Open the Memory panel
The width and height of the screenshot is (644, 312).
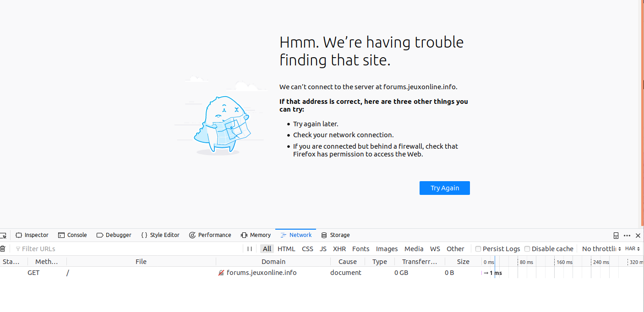[256, 235]
